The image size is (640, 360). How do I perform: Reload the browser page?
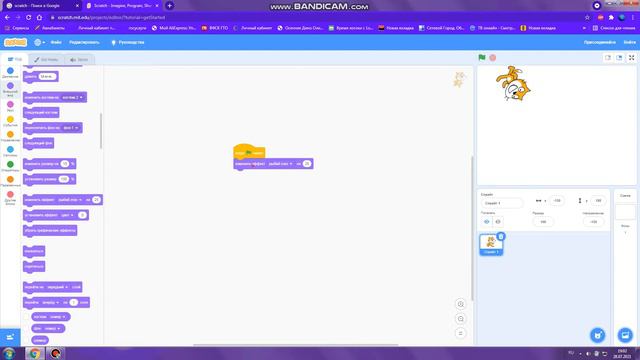(29, 18)
